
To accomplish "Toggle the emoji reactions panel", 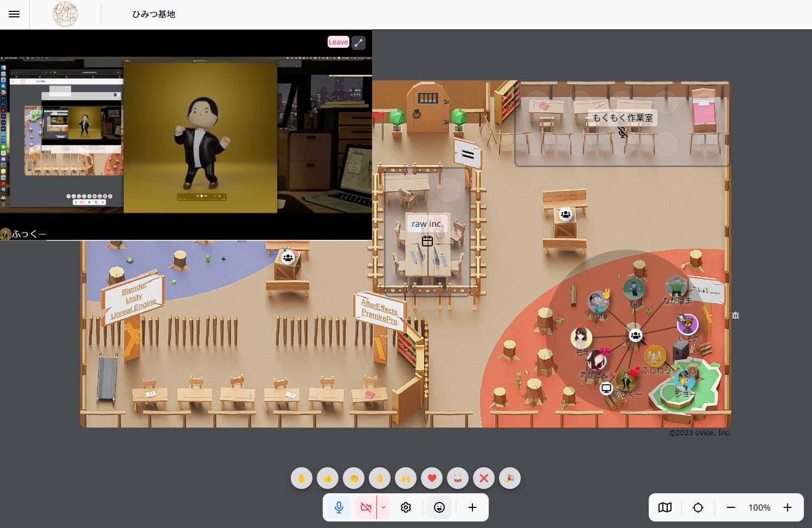I will pyautogui.click(x=439, y=507).
